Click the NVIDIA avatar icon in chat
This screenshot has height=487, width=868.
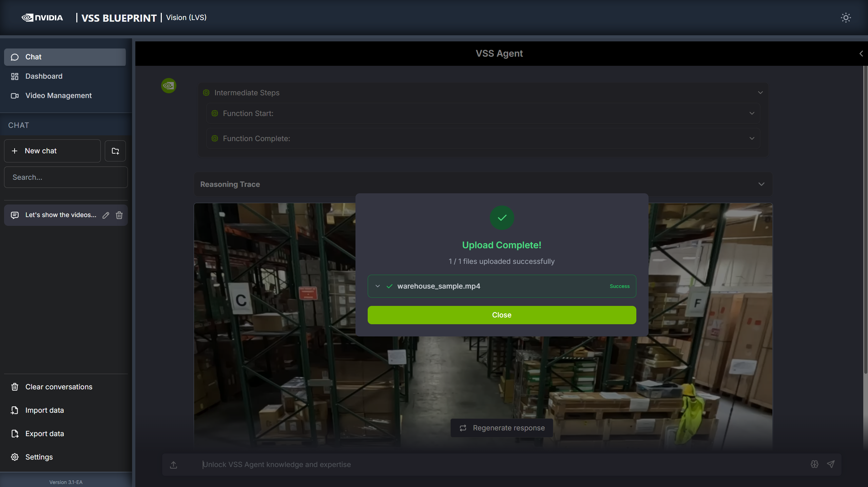169,86
